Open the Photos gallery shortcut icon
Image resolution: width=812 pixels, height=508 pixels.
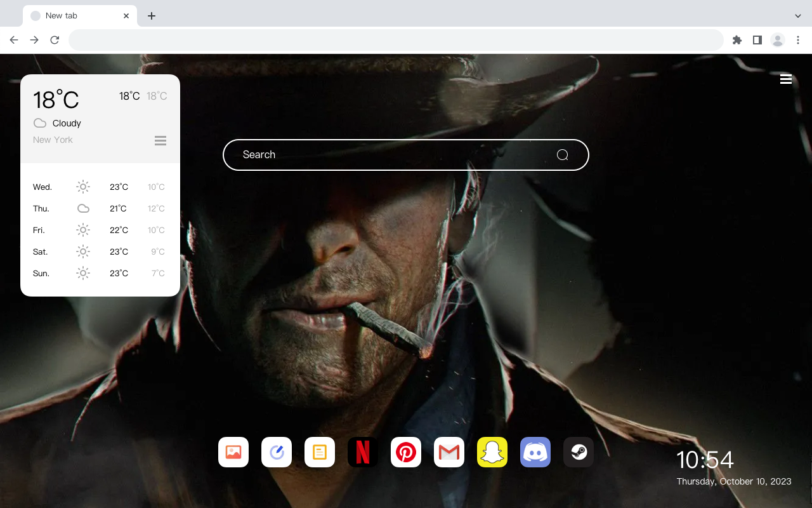233,452
